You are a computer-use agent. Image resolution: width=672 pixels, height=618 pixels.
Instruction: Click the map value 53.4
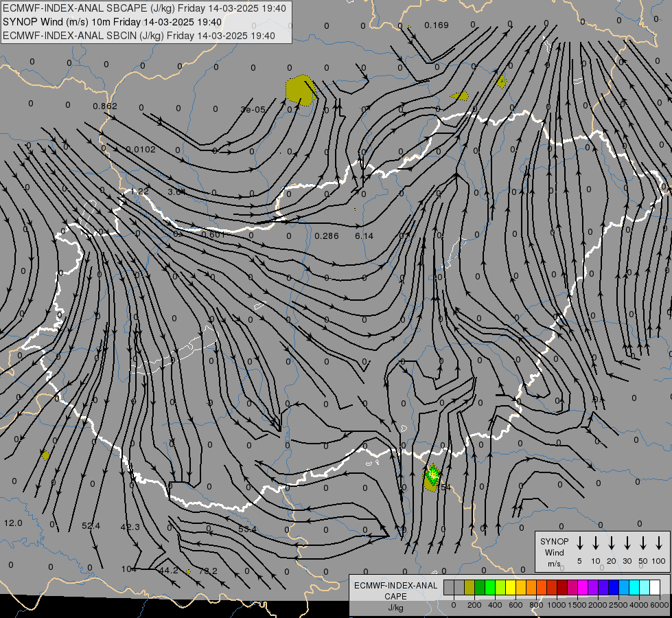pyautogui.click(x=247, y=529)
